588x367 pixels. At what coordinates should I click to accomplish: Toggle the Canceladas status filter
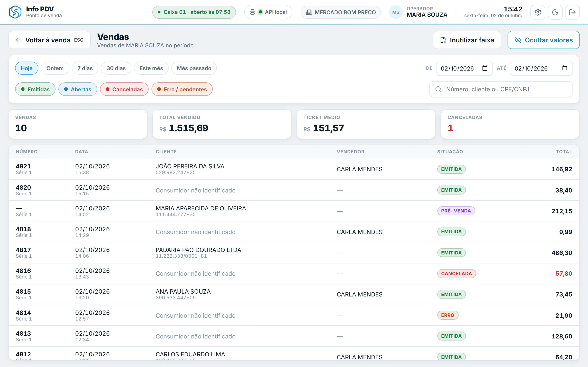(124, 89)
